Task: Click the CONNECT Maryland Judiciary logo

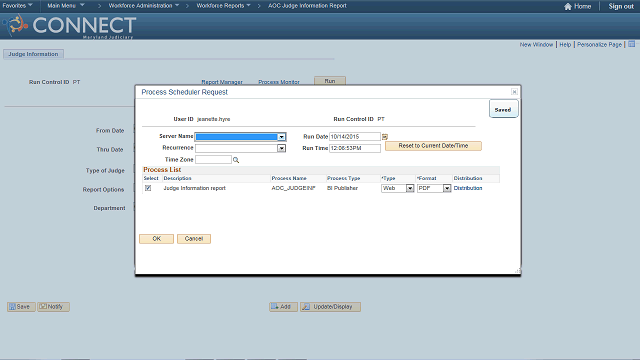Action: pos(69,26)
